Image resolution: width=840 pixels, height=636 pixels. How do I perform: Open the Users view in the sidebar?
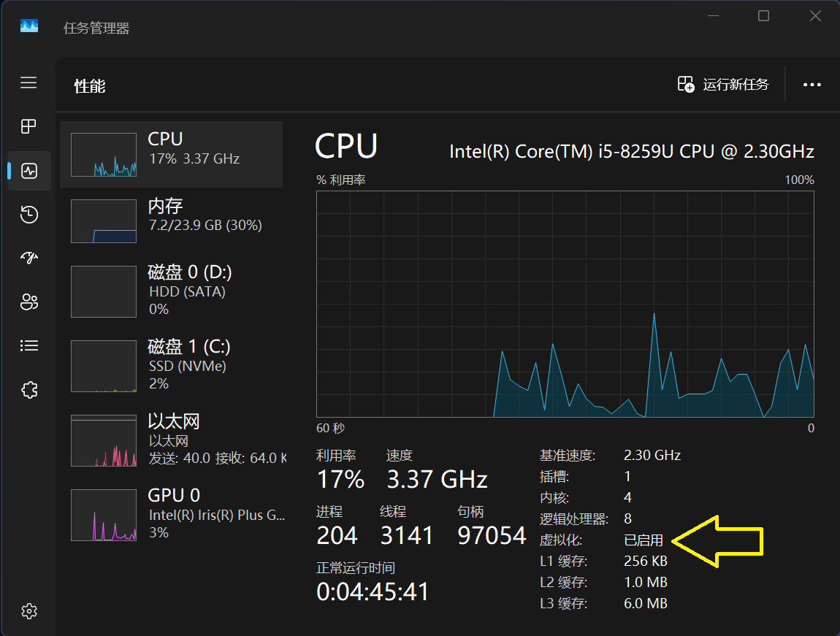(28, 302)
